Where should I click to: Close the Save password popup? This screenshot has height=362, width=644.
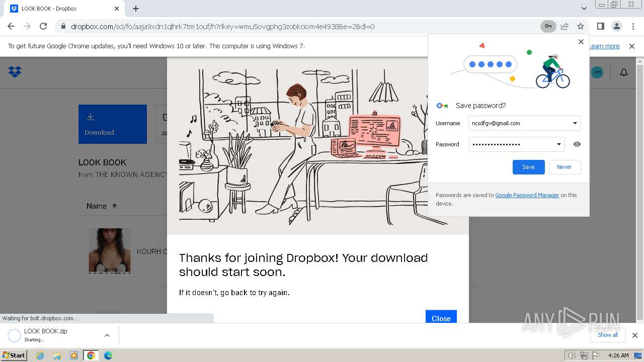(x=581, y=42)
